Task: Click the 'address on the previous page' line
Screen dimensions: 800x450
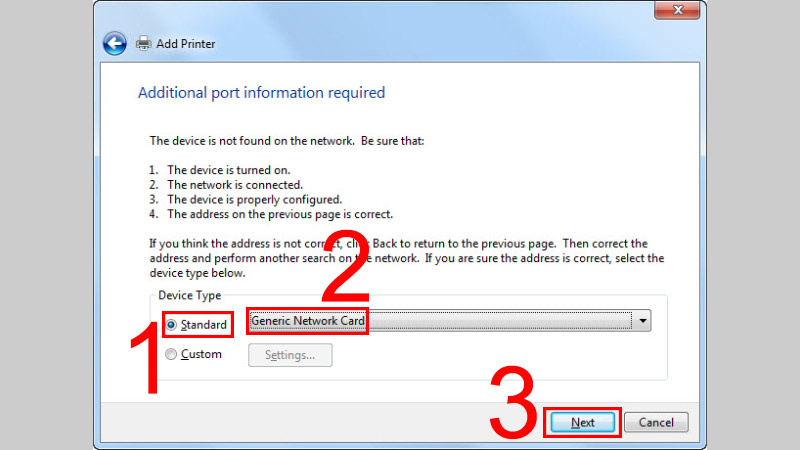Action: click(279, 214)
